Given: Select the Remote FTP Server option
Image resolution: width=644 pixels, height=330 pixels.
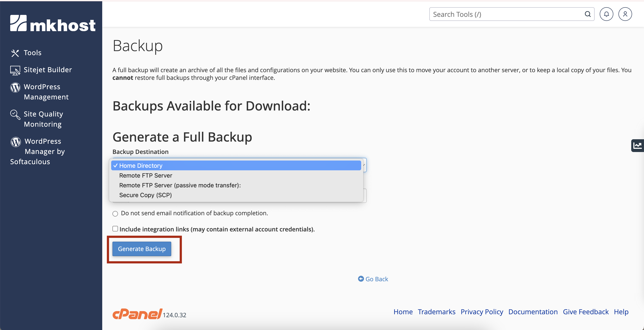Looking at the screenshot, I should [145, 175].
